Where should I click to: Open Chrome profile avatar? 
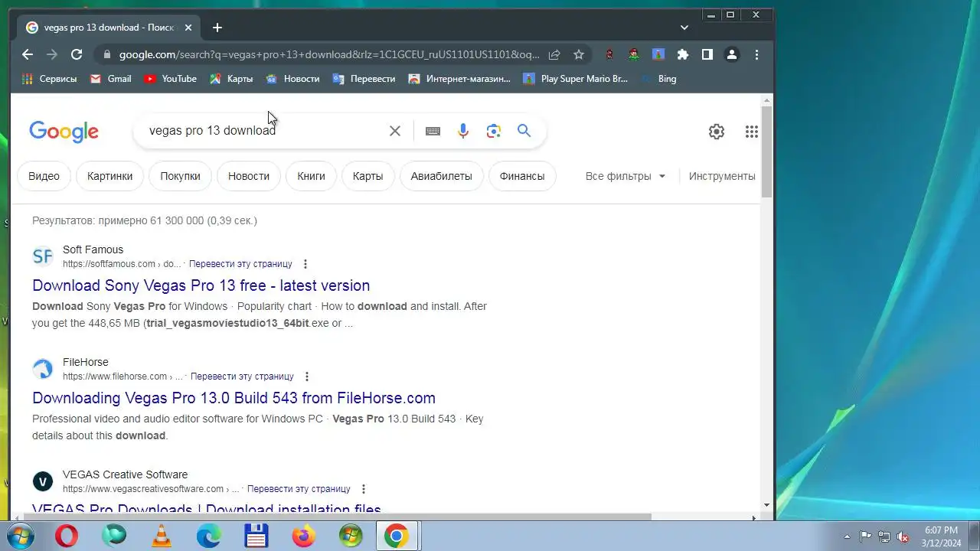coord(732,54)
